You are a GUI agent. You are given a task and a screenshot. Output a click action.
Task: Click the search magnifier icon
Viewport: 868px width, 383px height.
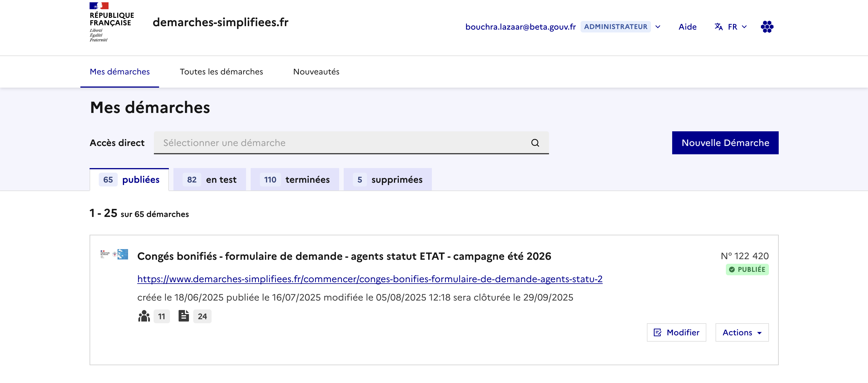tap(535, 143)
